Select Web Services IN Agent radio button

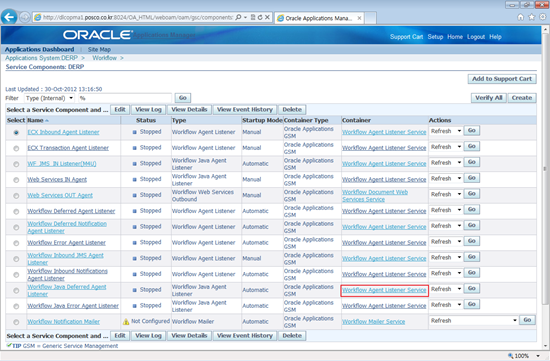point(16,180)
